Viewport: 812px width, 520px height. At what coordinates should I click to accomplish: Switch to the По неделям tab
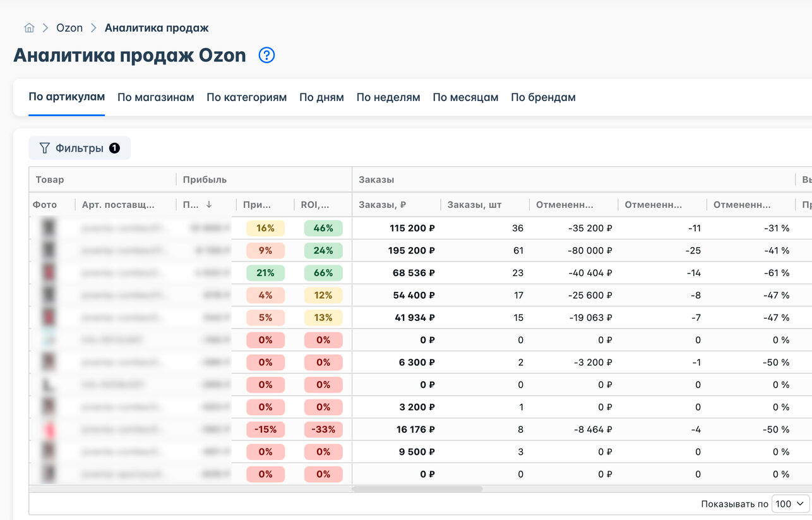[388, 97]
